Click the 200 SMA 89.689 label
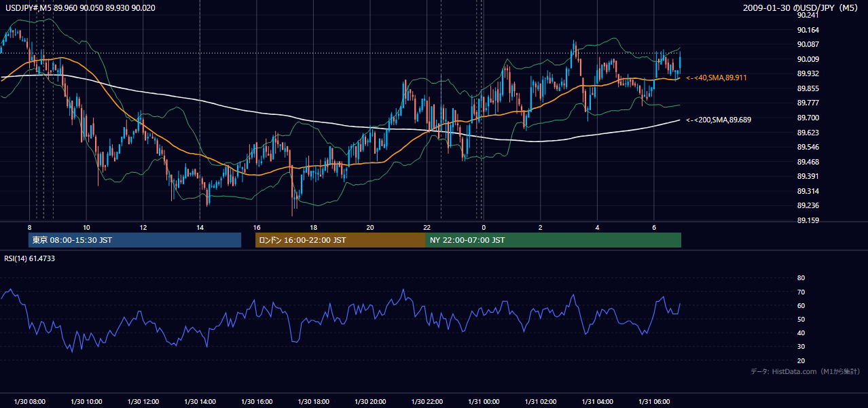This screenshot has width=868, height=408. [719, 120]
